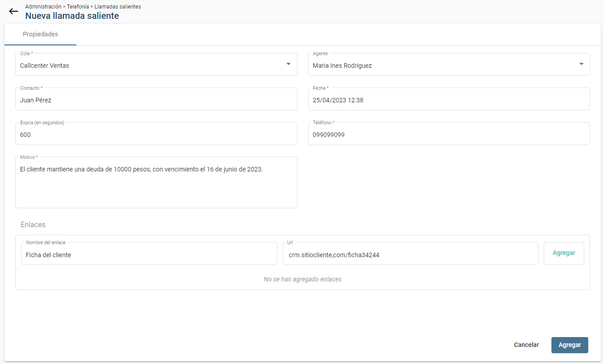Add the link with the green Agregar button

tap(564, 254)
